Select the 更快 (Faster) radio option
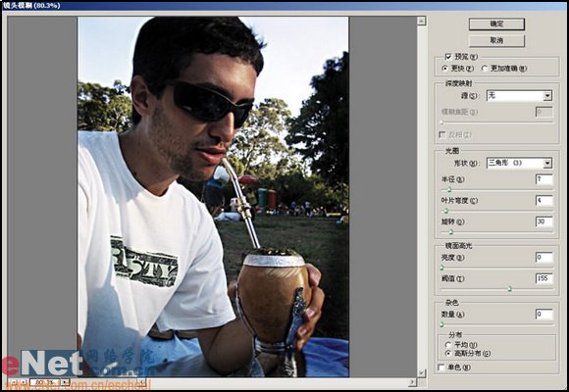The image size is (569, 392). 444,69
